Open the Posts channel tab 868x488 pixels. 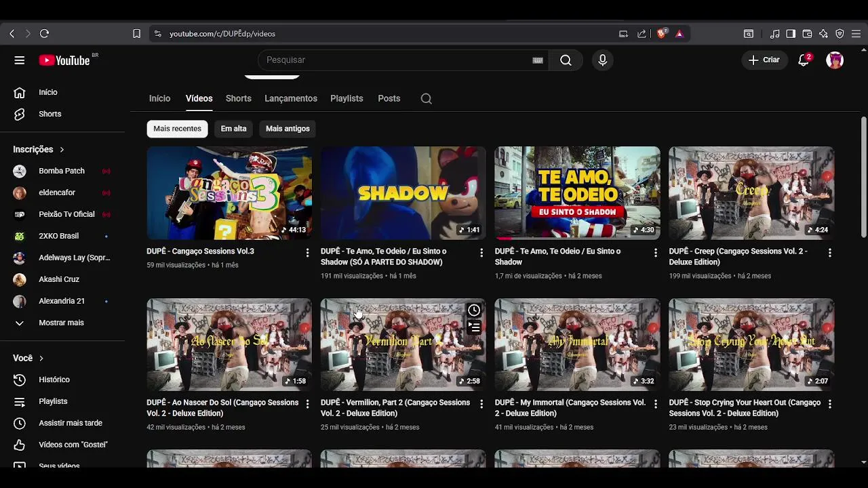(x=389, y=99)
